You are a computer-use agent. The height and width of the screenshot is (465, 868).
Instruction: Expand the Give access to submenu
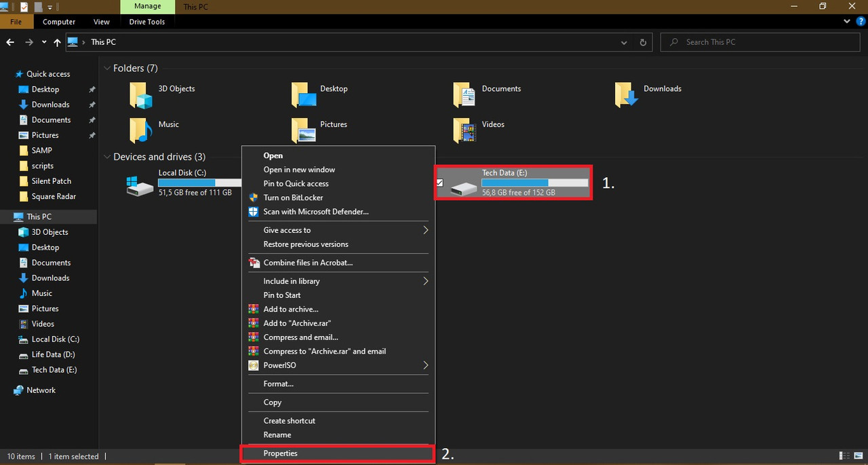(338, 230)
